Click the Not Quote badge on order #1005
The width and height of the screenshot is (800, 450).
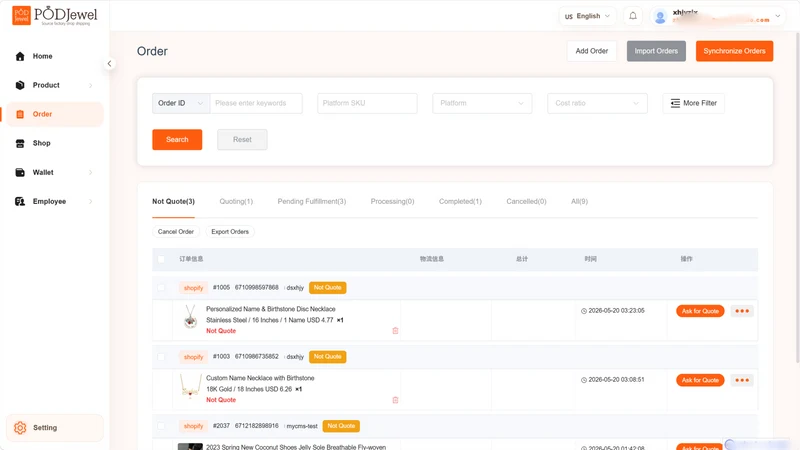tap(328, 288)
